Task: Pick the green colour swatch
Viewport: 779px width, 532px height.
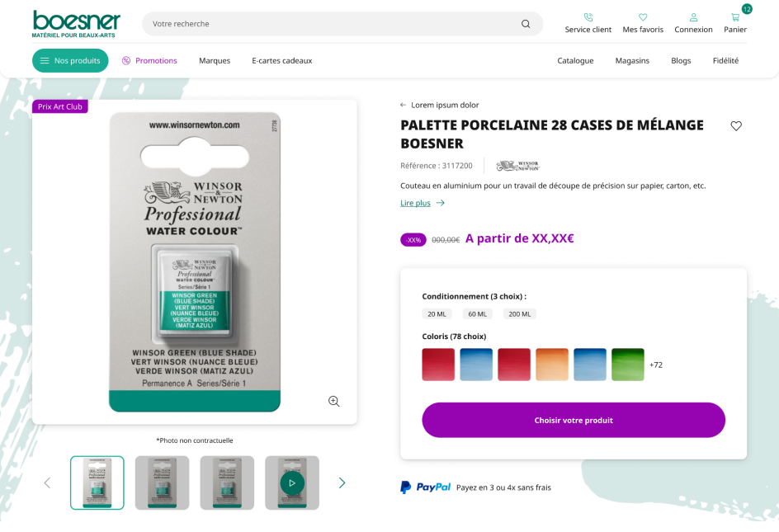Action: 628,365
